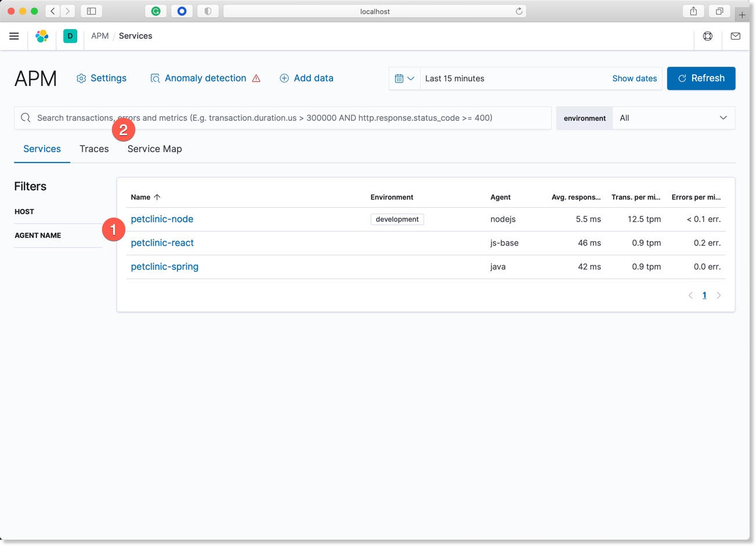Sort by Environment column header
Screen dimensions: 756x546
coord(392,197)
